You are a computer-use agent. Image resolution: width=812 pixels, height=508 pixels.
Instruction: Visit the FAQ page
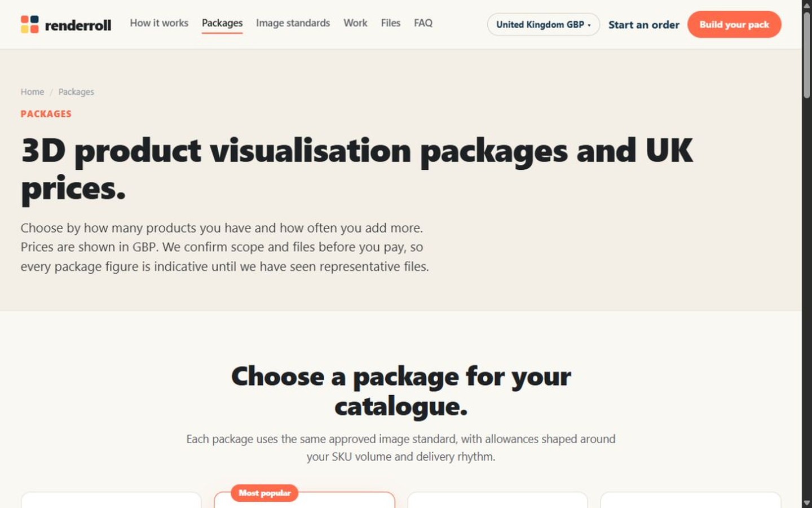click(x=423, y=23)
